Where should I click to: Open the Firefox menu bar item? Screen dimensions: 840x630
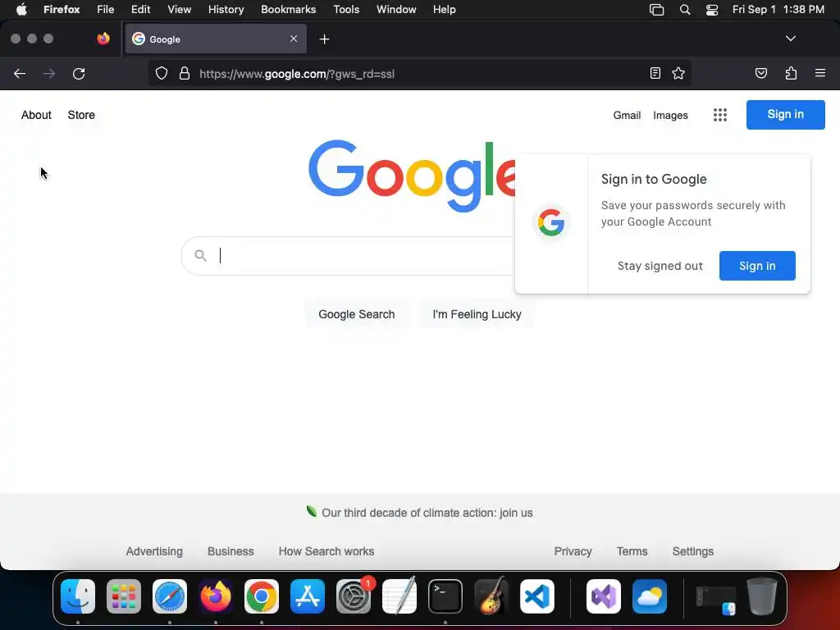tap(62, 9)
